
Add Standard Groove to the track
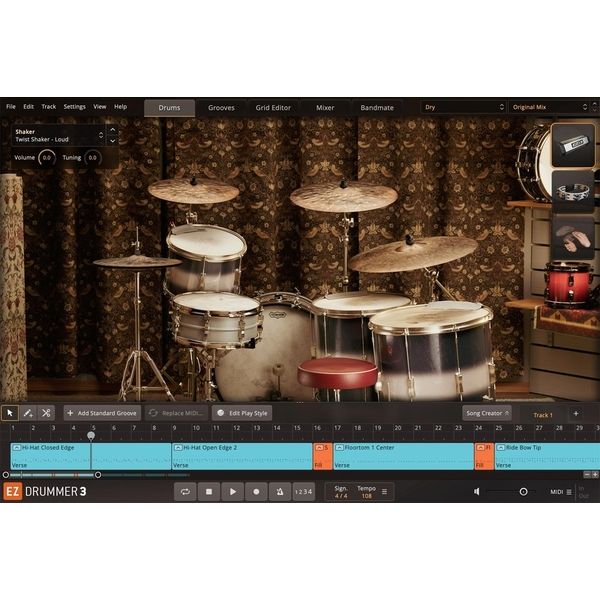click(102, 413)
